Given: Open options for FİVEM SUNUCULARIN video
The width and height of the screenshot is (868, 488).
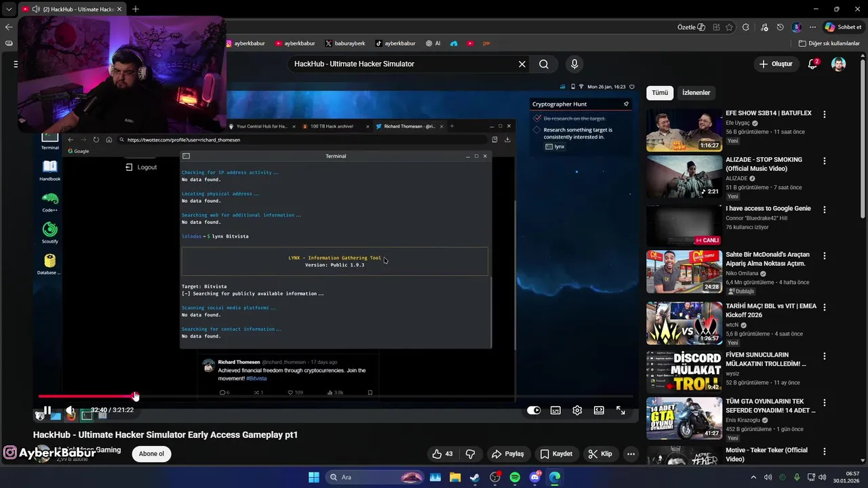Looking at the screenshot, I should click(x=825, y=356).
